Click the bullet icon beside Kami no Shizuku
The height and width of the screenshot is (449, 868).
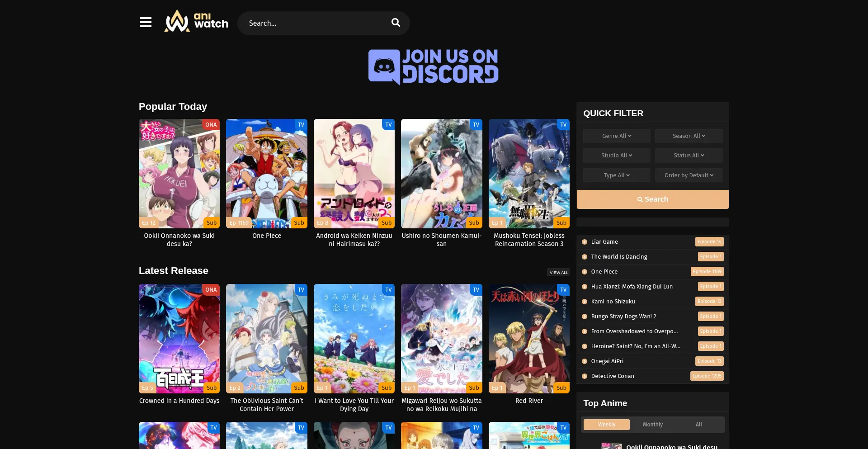[x=585, y=302]
